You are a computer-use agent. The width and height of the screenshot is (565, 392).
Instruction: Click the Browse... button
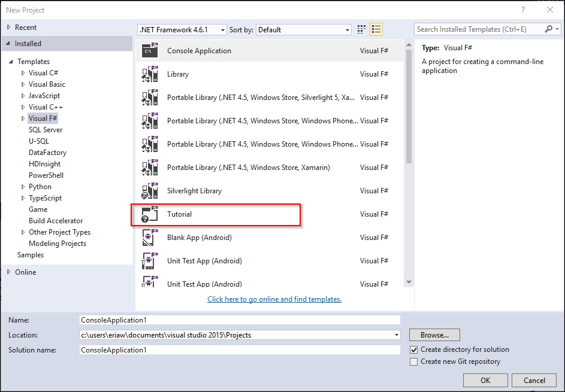pyautogui.click(x=434, y=335)
